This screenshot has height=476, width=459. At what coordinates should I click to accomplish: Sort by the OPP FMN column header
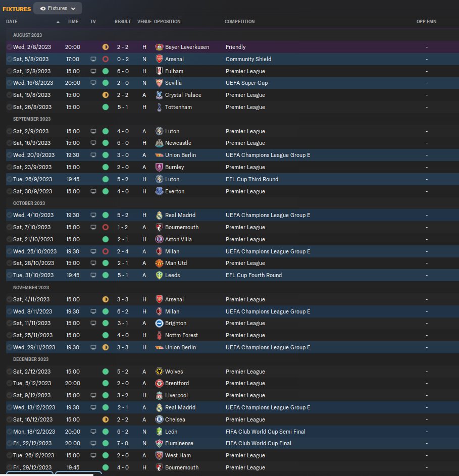coord(426,22)
